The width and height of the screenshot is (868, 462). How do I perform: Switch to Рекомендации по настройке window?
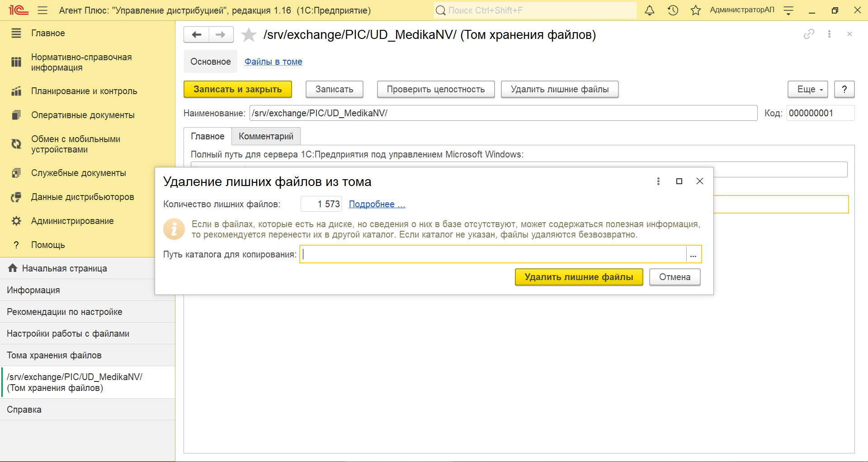pos(88,312)
